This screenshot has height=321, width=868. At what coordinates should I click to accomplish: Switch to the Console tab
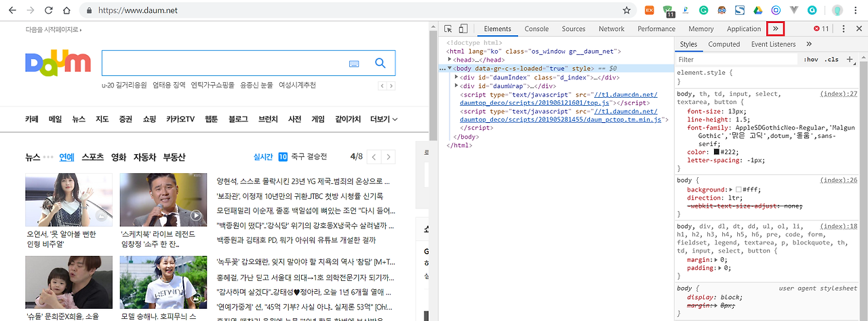[x=536, y=29]
